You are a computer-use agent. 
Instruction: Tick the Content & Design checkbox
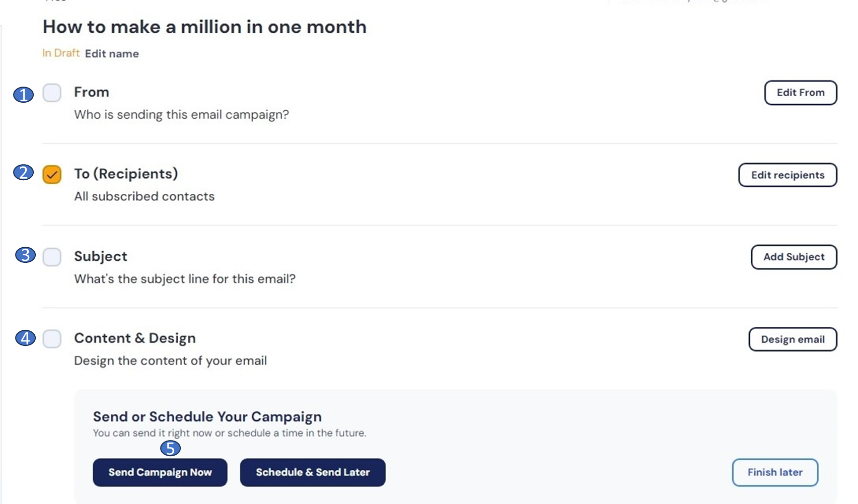coord(52,339)
